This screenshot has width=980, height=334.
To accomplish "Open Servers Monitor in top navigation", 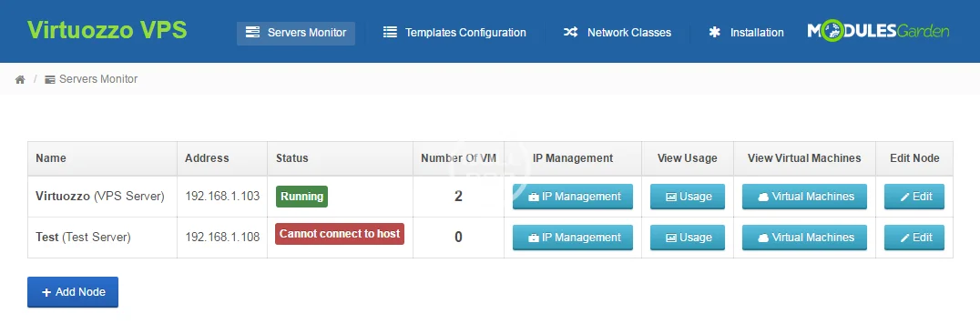I will click(296, 33).
